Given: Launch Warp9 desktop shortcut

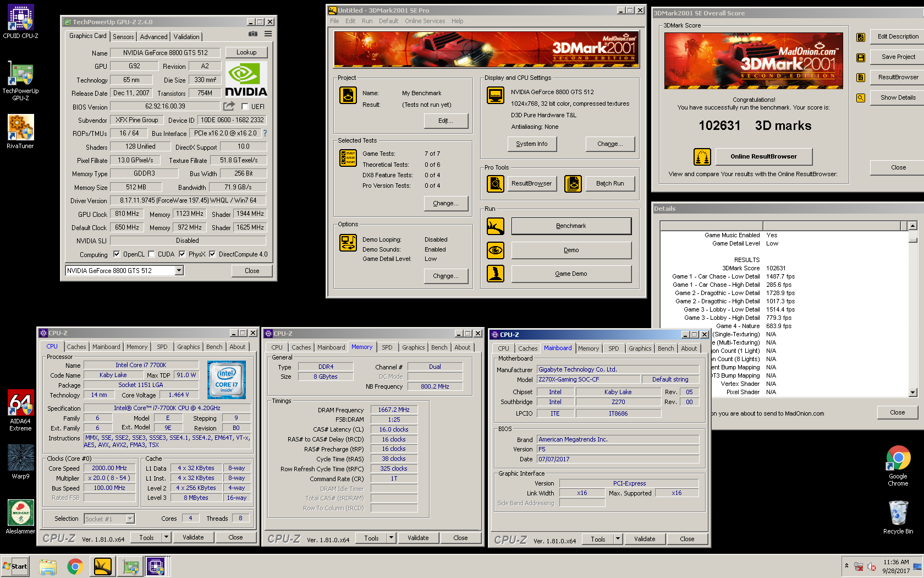Looking at the screenshot, I should [x=21, y=461].
